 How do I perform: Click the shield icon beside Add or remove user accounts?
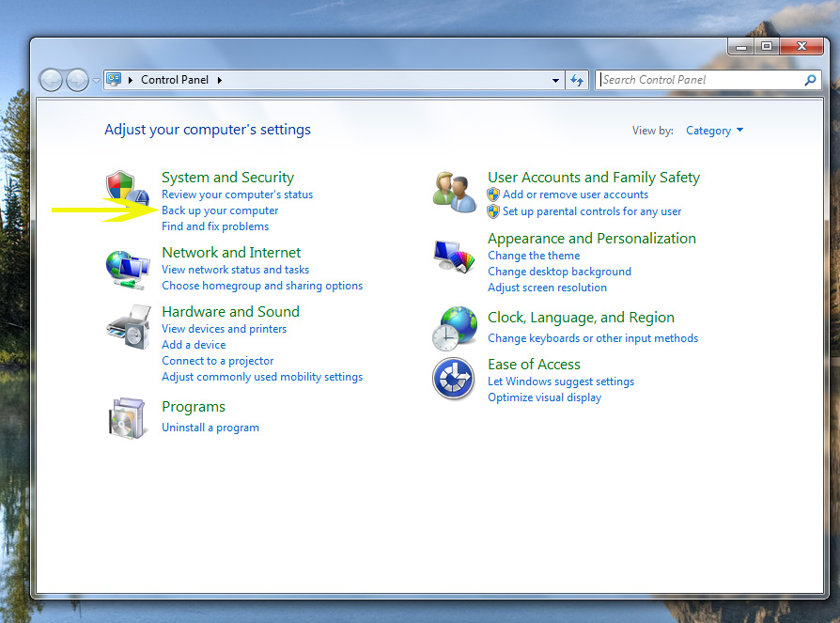(x=493, y=195)
